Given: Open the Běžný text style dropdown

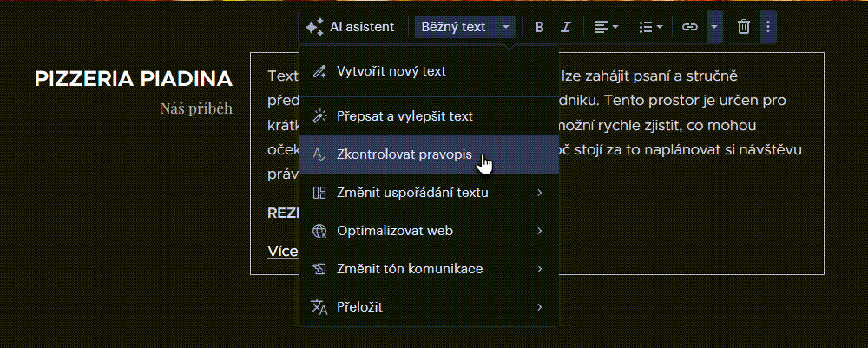Looking at the screenshot, I should (464, 27).
